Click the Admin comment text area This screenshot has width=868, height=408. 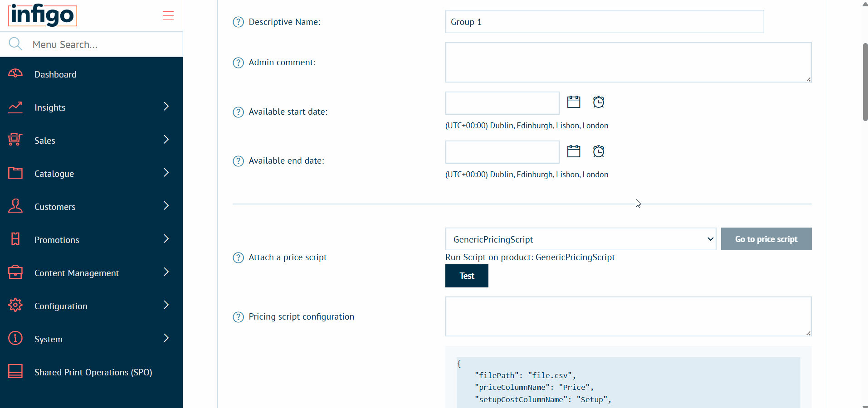(628, 63)
